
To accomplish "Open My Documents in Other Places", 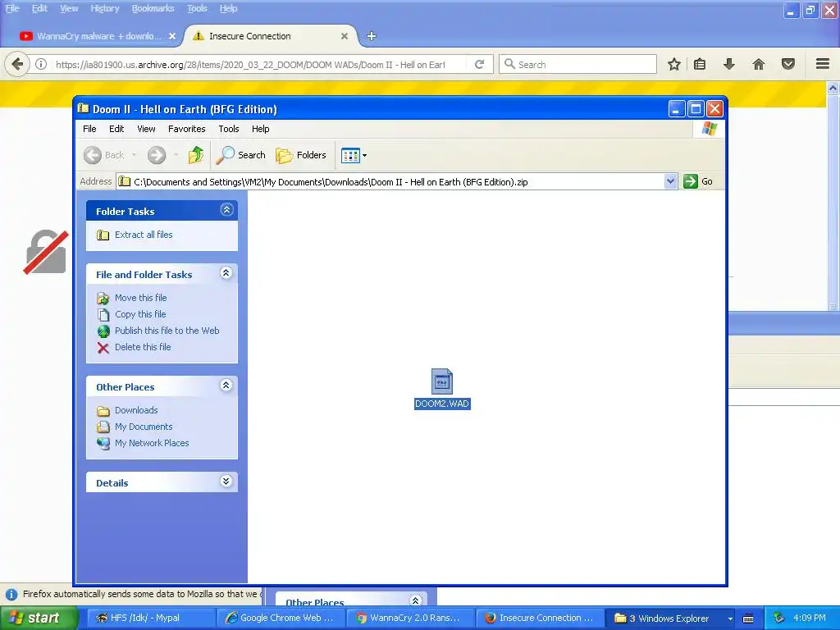I will coord(144,427).
